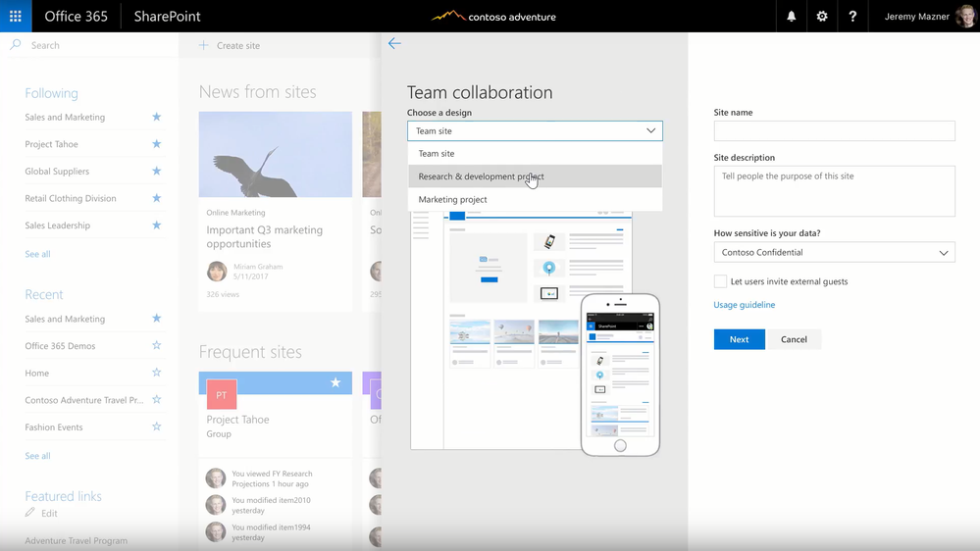The height and width of the screenshot is (551, 980).
Task: Click the Cancel button
Action: 794,339
